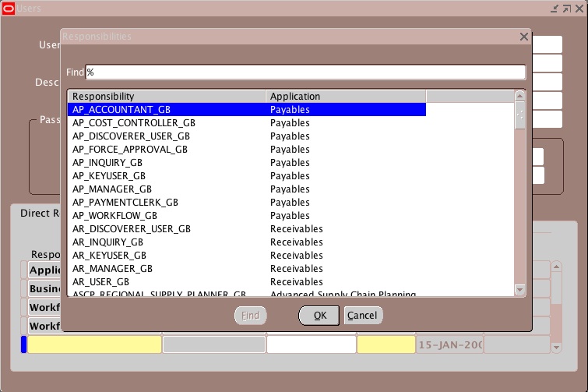Image resolution: width=588 pixels, height=392 pixels.
Task: Select AP_ACCOUNTANT_GB responsibility row
Action: tap(247, 110)
